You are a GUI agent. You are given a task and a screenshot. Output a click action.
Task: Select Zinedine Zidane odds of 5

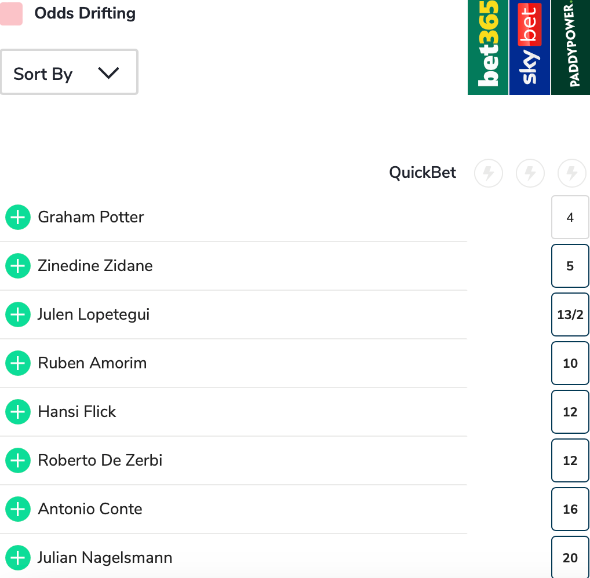[x=570, y=266]
